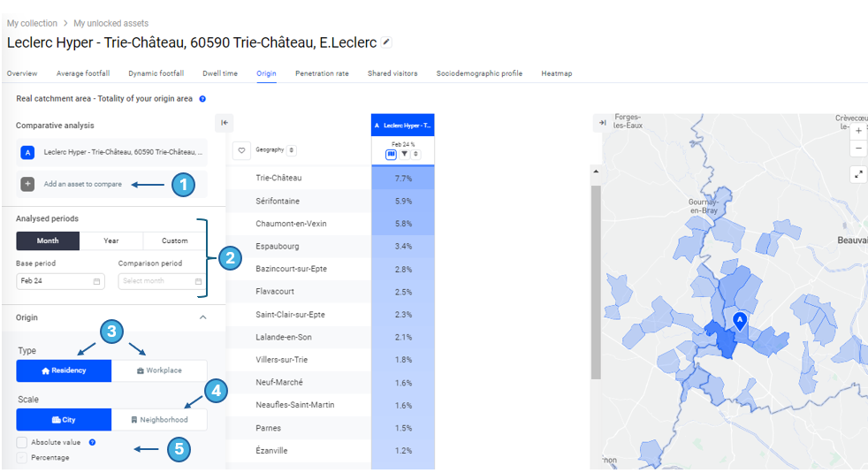Click the filter funnel icon under Feb 24 %
Screen dimensions: 868x473
point(404,154)
